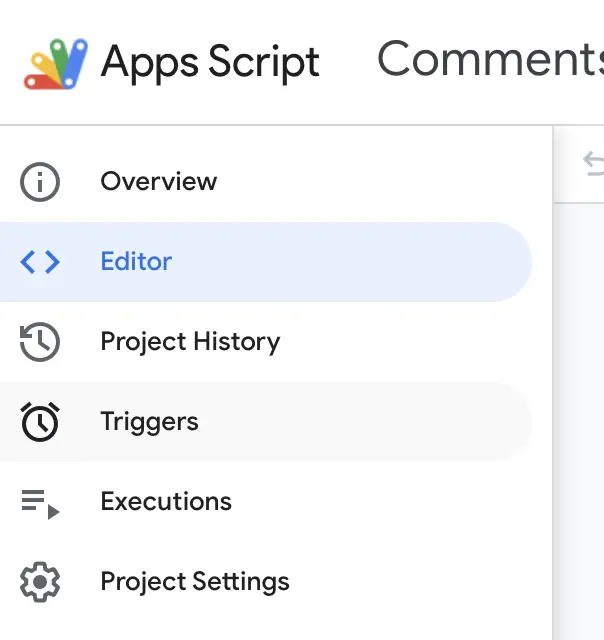Image resolution: width=604 pixels, height=640 pixels.
Task: Open the Project Settings label
Action: click(195, 582)
